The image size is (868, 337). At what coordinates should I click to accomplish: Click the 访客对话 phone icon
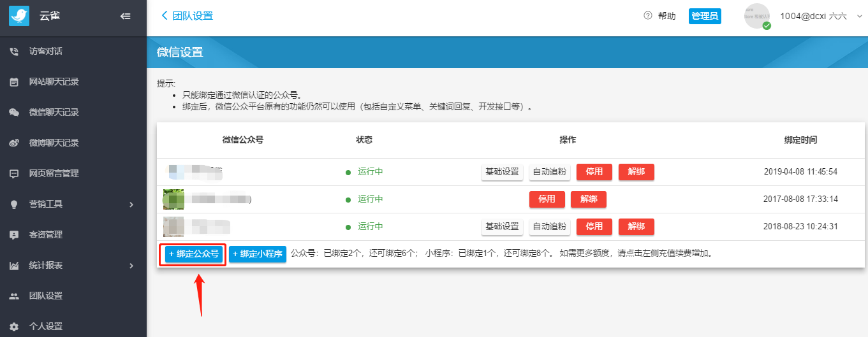[14, 52]
